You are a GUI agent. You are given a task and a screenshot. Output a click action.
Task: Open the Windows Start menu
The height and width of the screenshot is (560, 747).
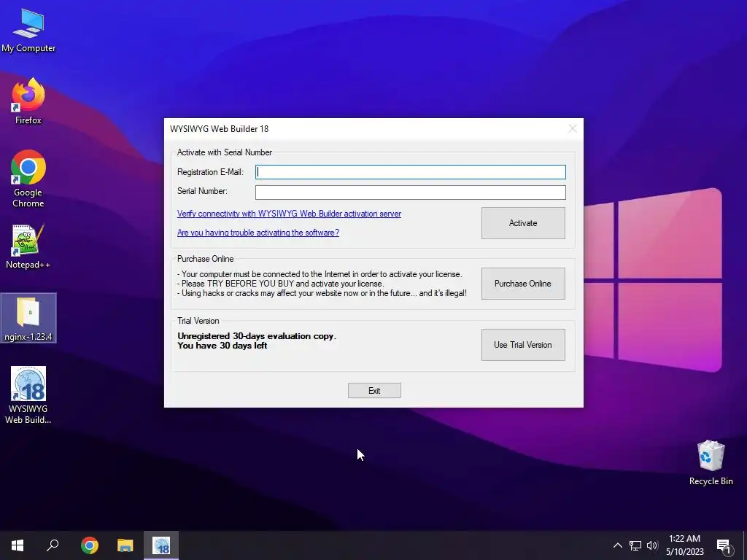[x=18, y=545]
